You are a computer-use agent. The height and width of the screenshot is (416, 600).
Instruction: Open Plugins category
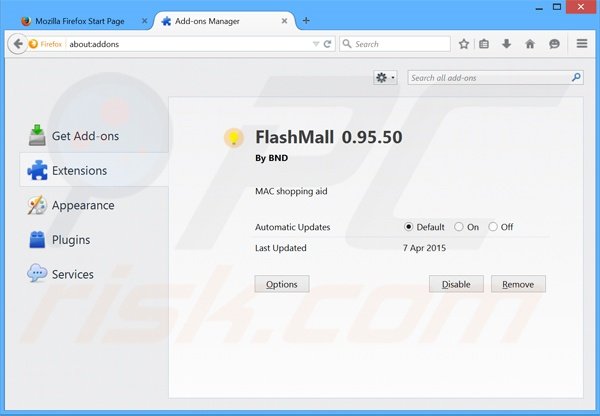point(94,240)
